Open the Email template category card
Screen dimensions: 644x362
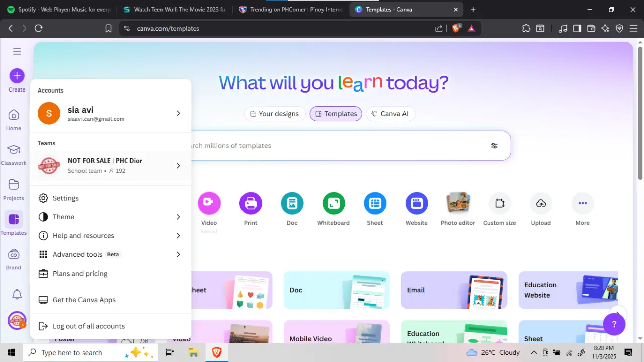click(454, 290)
